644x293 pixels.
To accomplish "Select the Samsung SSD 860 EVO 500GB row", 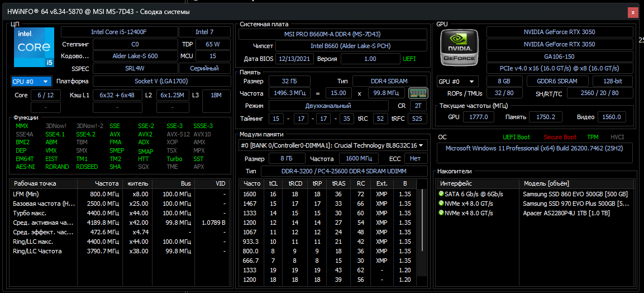I will pyautogui.click(x=535, y=194).
